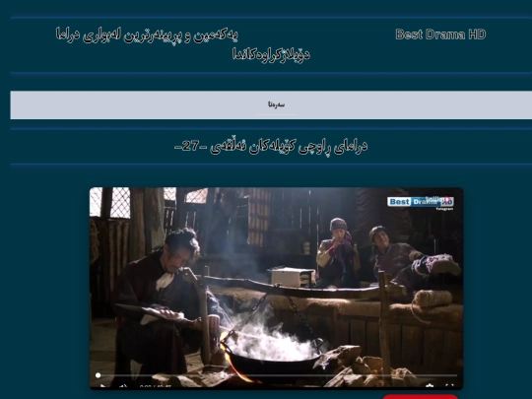The width and height of the screenshot is (532, 399).
Task: Click the episode 27 drama title heading
Action: tap(271, 146)
